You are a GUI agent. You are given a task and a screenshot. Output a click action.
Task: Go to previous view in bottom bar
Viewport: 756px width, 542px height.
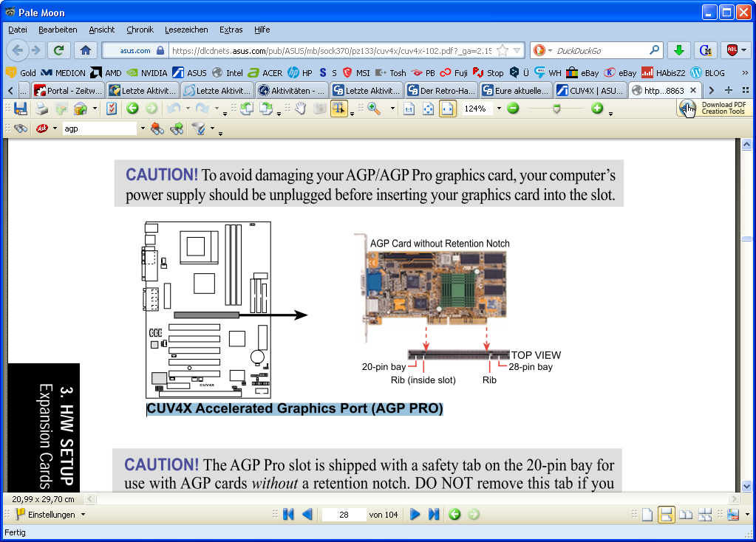click(454, 515)
